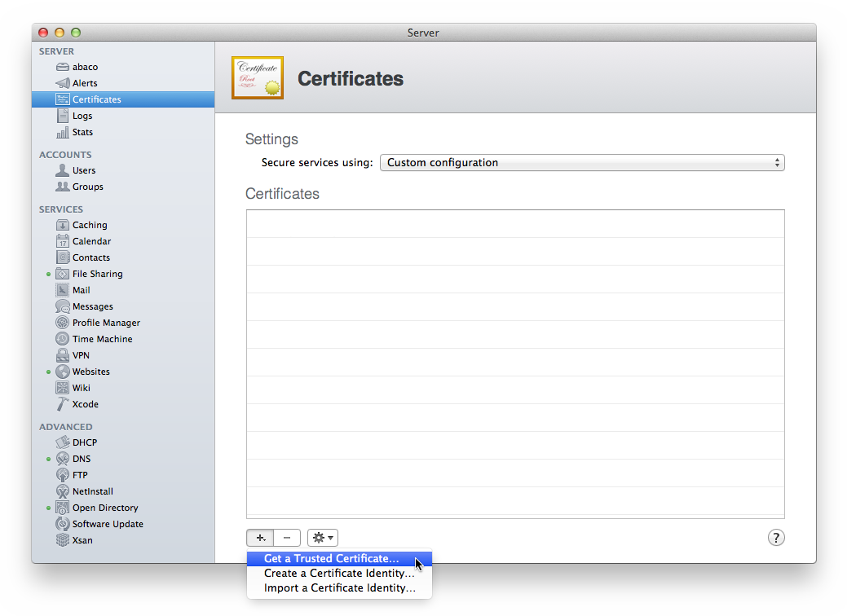The width and height of the screenshot is (847, 616).
Task: Click the Stats bar chart icon
Action: tap(63, 132)
